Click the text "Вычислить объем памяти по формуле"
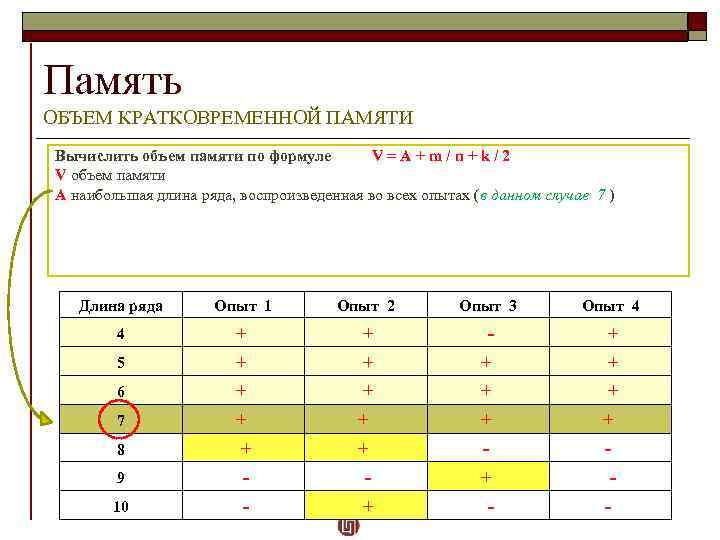 193,156
